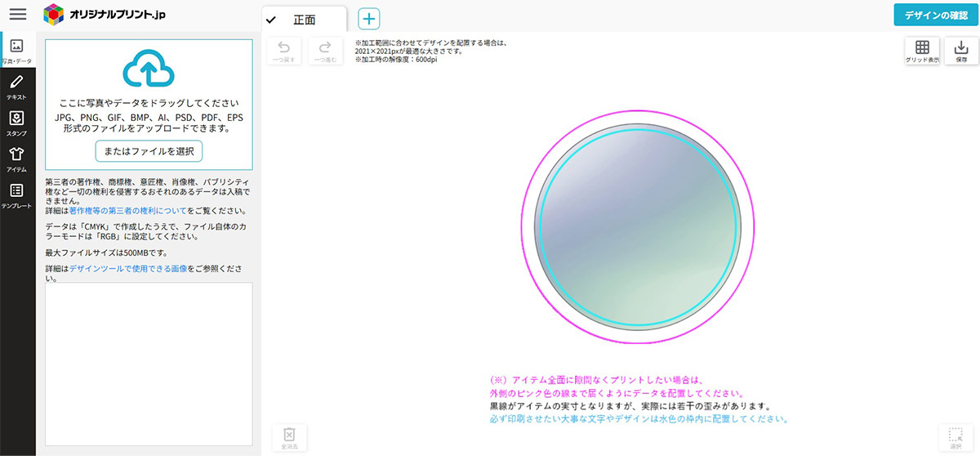Click the 加工時の解像度：600dpi note
980x456 pixels.
(395, 60)
